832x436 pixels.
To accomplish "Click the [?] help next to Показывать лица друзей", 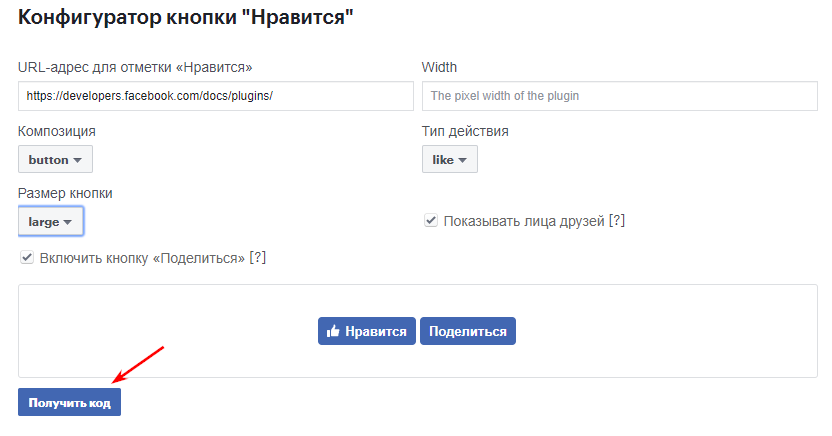I will pos(617,221).
